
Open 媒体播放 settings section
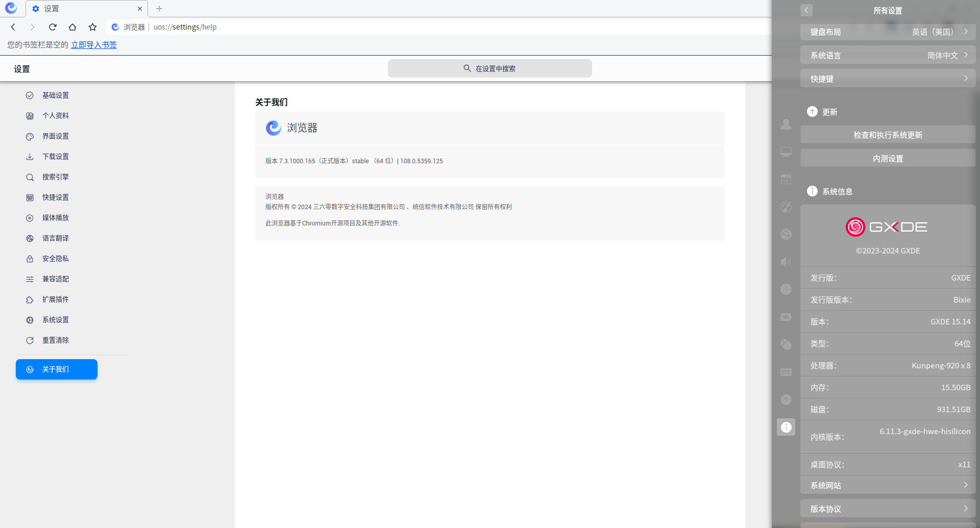56,218
